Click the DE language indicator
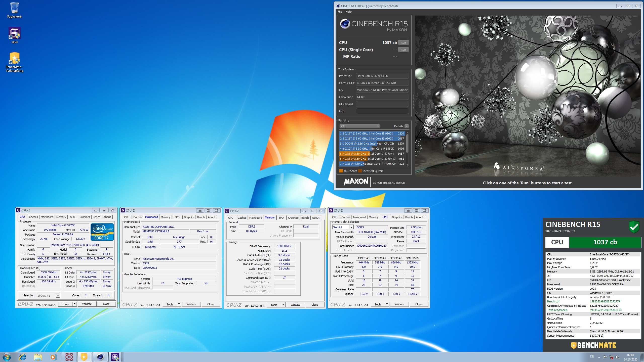The image size is (644, 362). tap(592, 356)
